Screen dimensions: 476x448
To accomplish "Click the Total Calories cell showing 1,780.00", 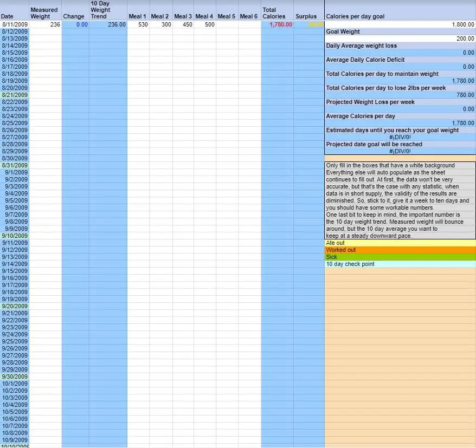I will (x=277, y=24).
